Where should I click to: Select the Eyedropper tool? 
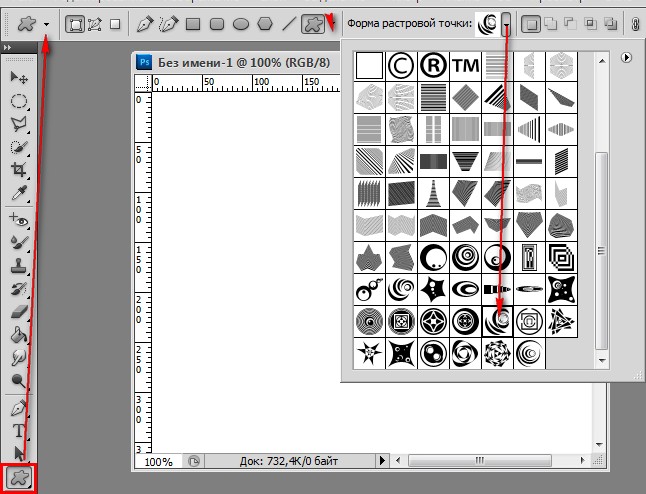click(19, 192)
